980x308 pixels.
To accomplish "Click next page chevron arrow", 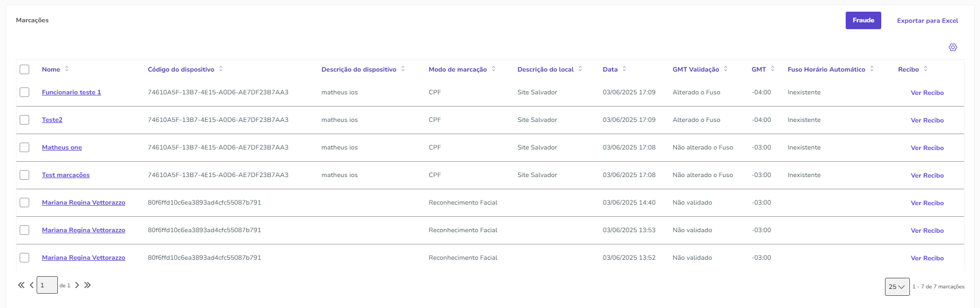I will (x=77, y=285).
